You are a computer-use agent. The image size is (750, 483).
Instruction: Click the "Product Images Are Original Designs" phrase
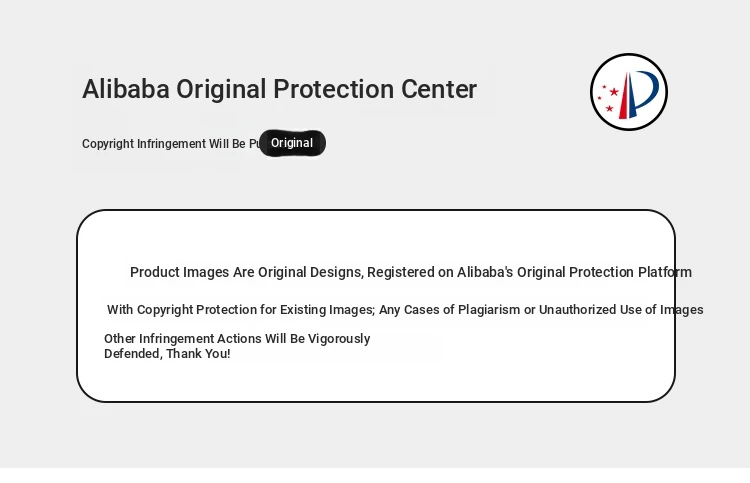246,272
